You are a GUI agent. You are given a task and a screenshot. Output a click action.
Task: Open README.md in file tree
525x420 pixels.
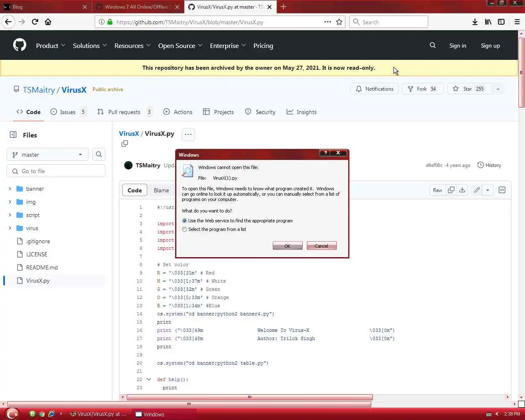point(42,267)
